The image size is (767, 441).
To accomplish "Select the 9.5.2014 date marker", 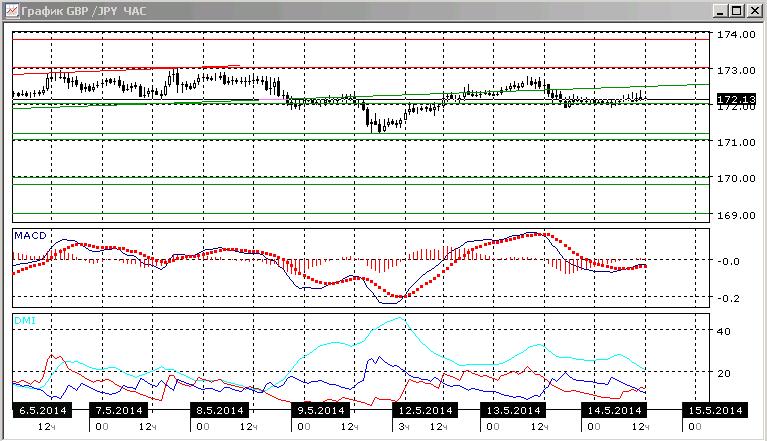I will pyautogui.click(x=321, y=410).
